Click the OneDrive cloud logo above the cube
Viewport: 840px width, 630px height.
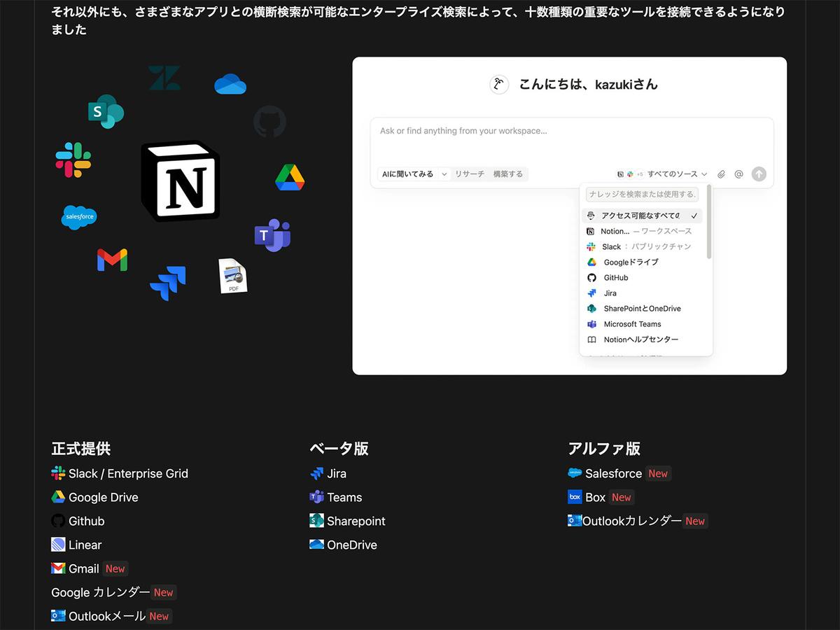230,84
